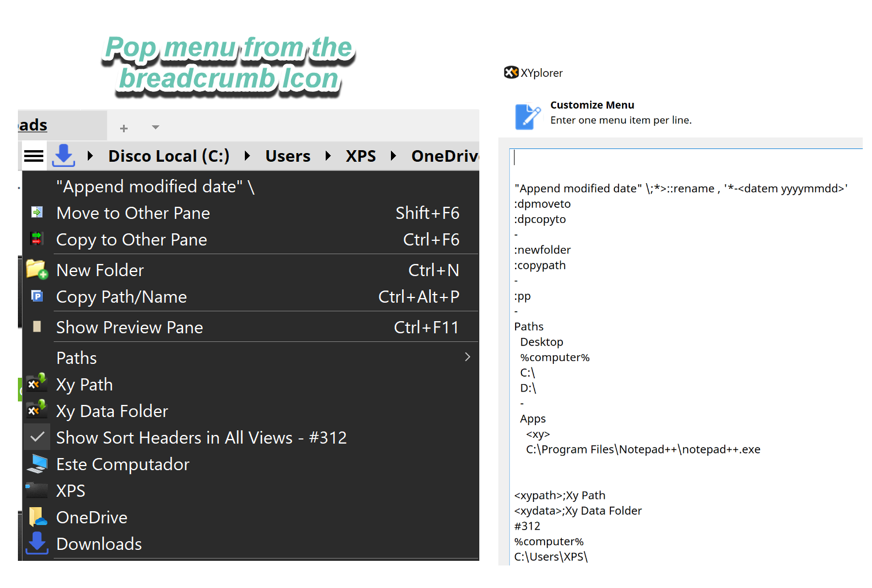The height and width of the screenshot is (588, 872).
Task: Click the breadcrumb arrow after Users
Action: click(x=327, y=155)
